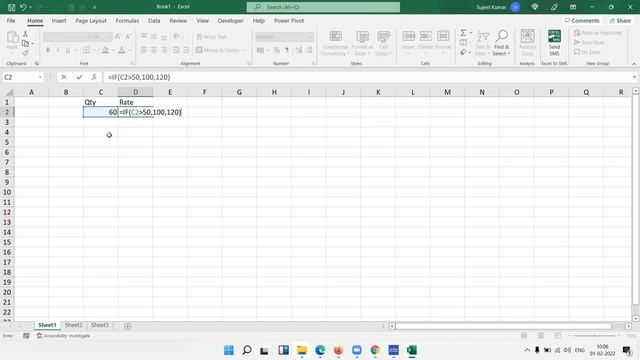Open Microsoft Edge from taskbar
Viewport: 640px width, 360px height.
(x=320, y=350)
